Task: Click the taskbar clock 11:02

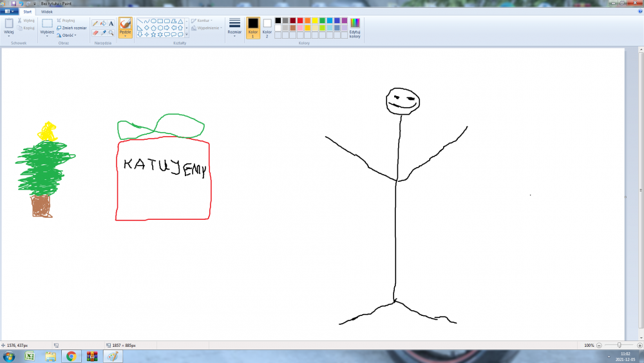Action: [x=625, y=353]
